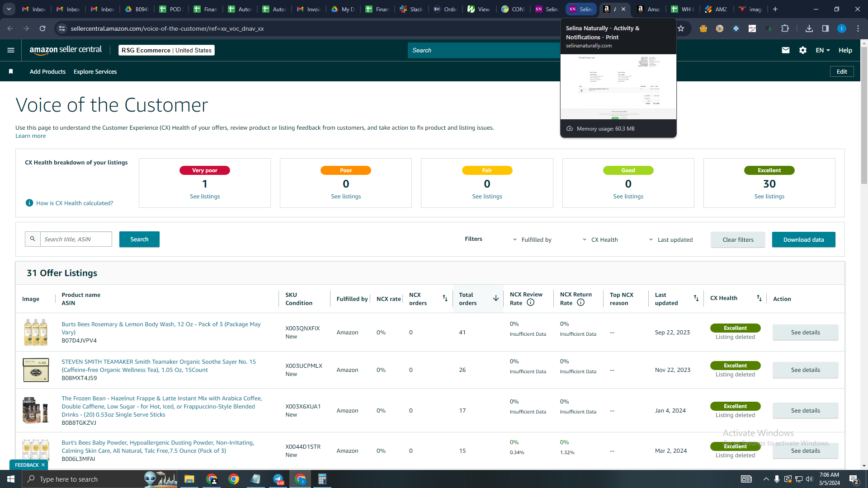Expand the CX Health filter dropdown
Viewport: 868px width, 488px height.
tap(600, 239)
